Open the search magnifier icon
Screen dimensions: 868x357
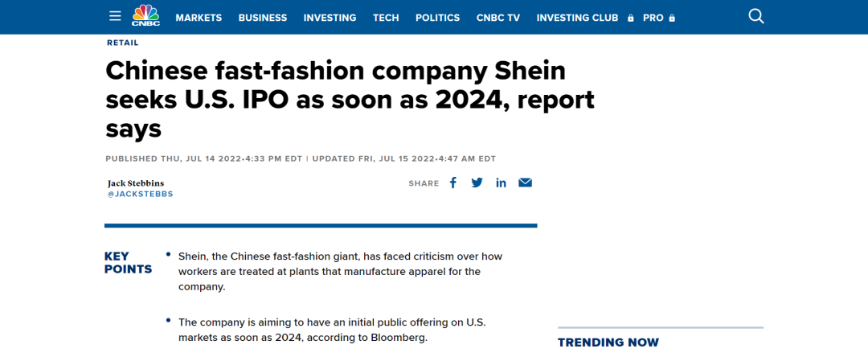[x=756, y=16]
